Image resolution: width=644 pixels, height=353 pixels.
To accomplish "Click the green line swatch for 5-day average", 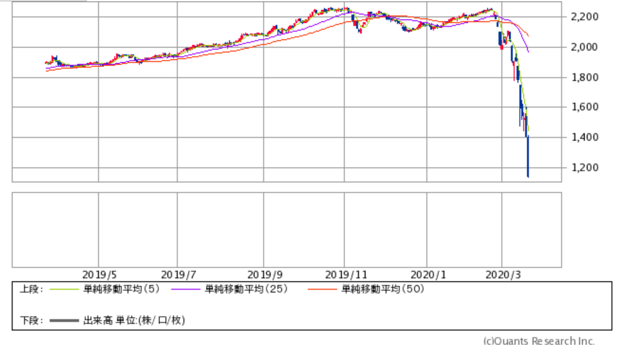I will pyautogui.click(x=64, y=290).
